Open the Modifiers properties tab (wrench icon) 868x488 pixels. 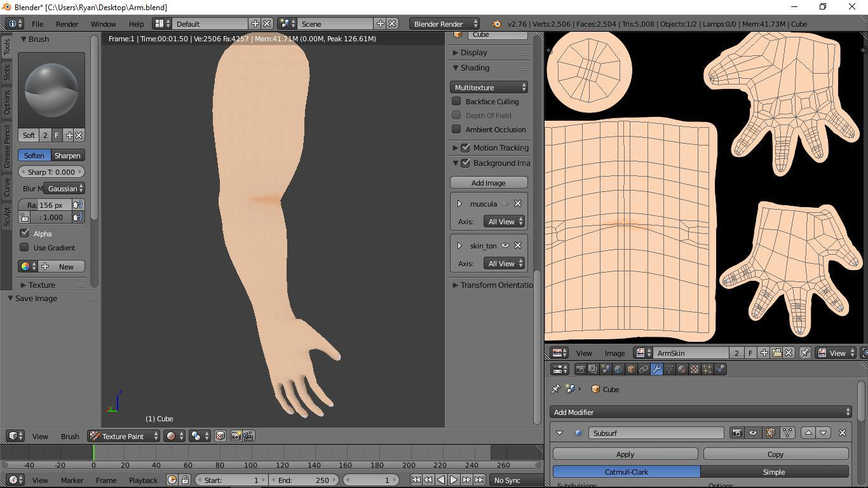[x=656, y=369]
